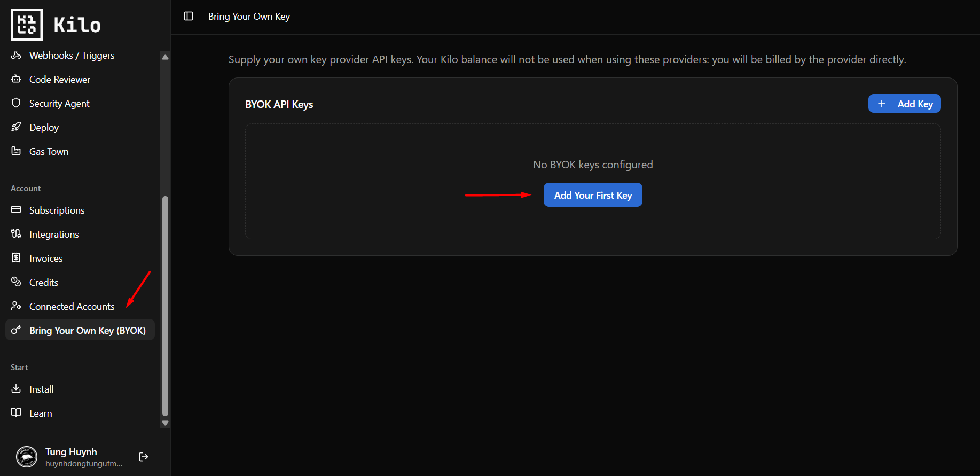Click the Install download icon
Image resolution: width=980 pixels, height=476 pixels.
click(x=16, y=389)
